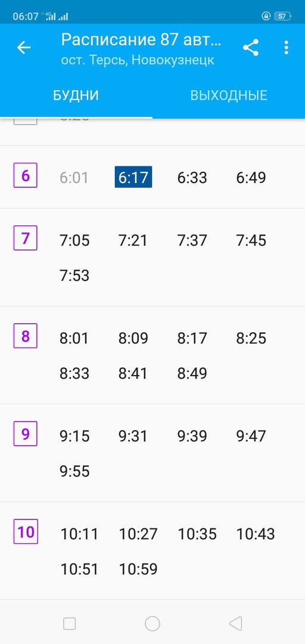This screenshot has width=305, height=644.
Task: Choose the 10:59 departure time
Action: click(x=138, y=569)
